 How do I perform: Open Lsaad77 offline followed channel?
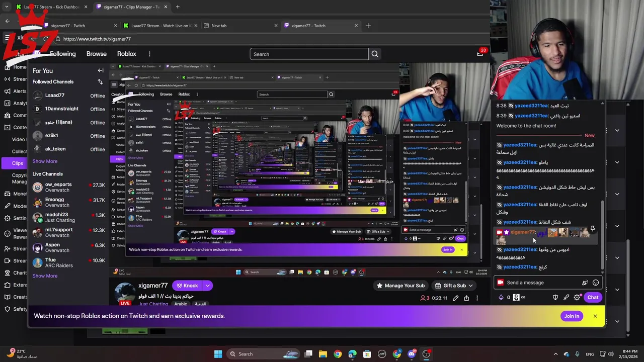(x=69, y=96)
